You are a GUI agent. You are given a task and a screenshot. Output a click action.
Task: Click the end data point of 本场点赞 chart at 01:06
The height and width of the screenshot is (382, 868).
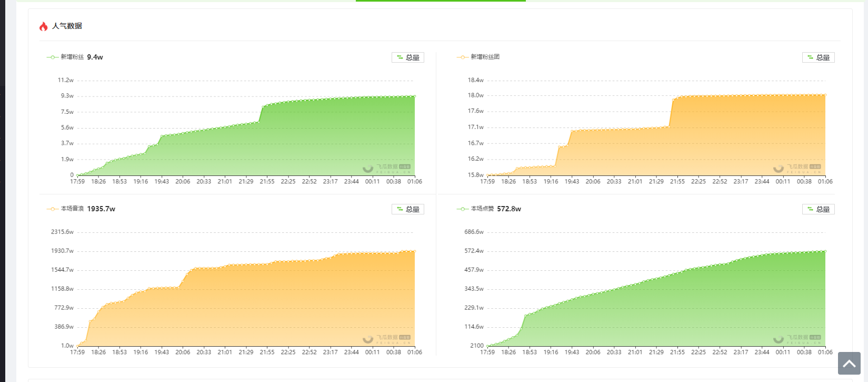click(x=825, y=251)
